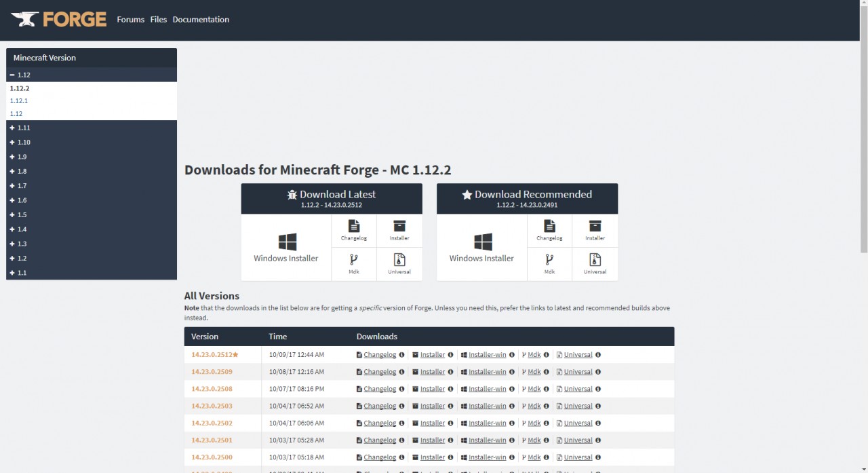
Task: Click info icon beside Universal for 14.23.0.2502
Action: (x=598, y=423)
